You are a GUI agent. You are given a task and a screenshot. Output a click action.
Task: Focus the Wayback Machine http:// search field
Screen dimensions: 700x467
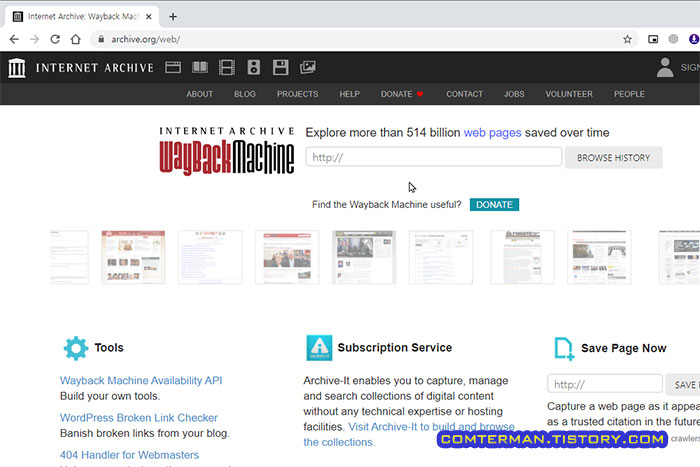[x=433, y=157]
